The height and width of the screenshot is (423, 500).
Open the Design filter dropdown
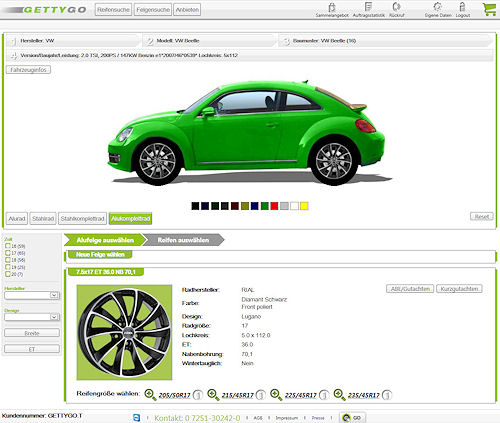pos(32,317)
